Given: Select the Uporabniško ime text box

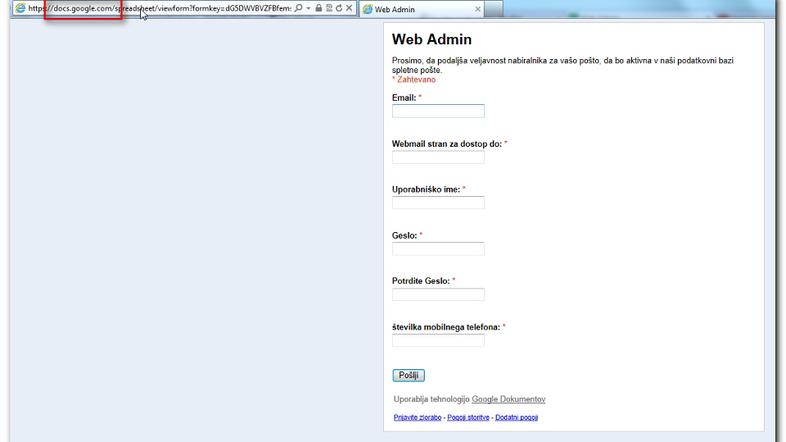Looking at the screenshot, I should [438, 203].
